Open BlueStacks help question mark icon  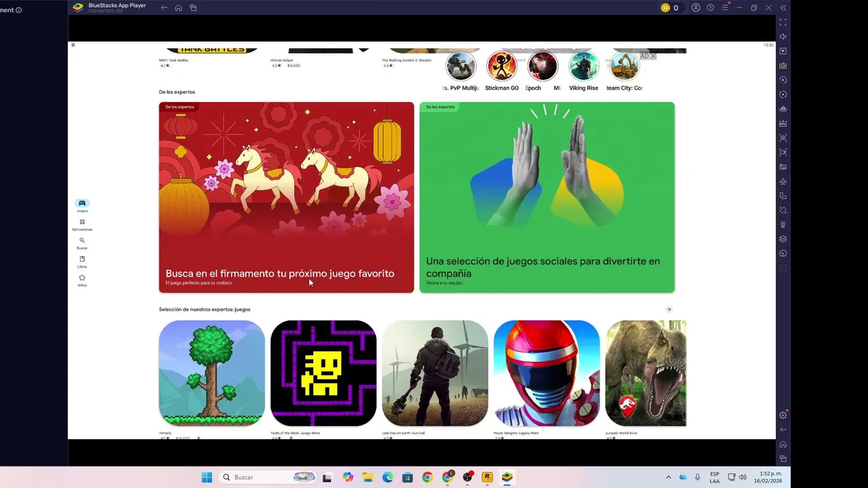710,7
